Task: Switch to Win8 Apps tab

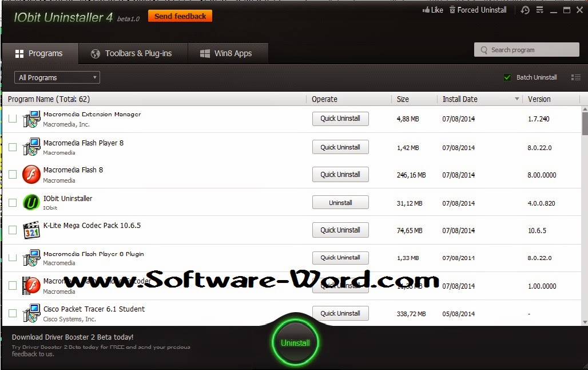Action: coord(228,53)
